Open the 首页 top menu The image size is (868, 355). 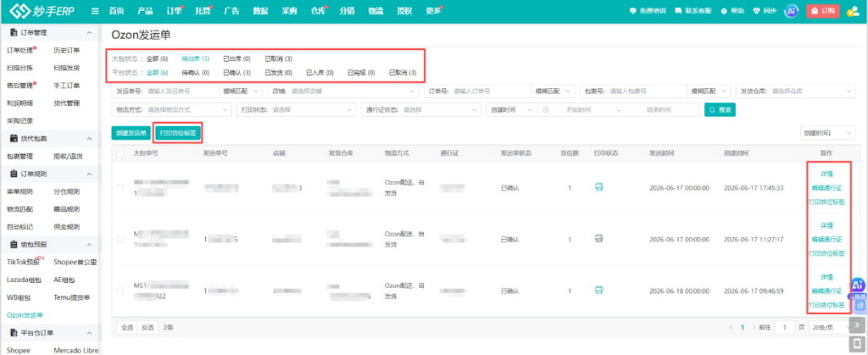point(116,11)
